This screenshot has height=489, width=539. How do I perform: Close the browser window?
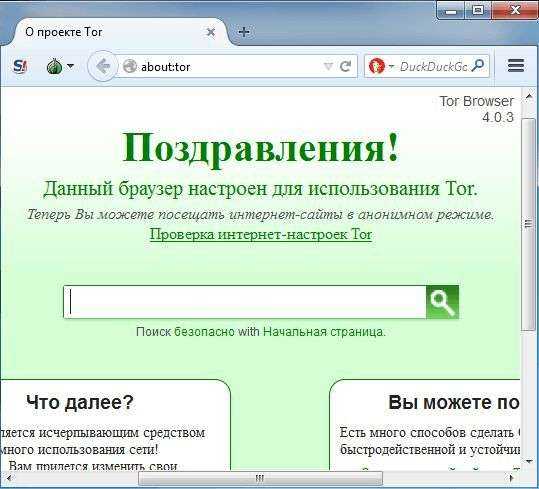pyautogui.click(x=515, y=10)
